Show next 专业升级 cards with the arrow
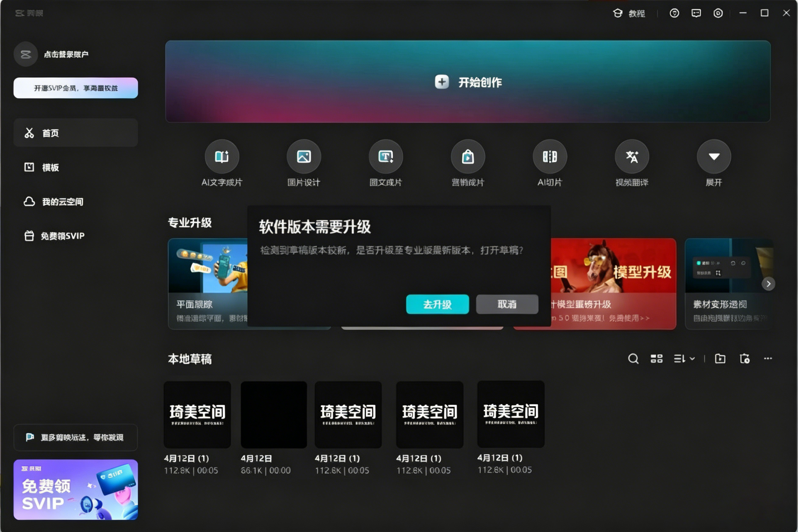Image resolution: width=798 pixels, height=532 pixels. point(768,283)
